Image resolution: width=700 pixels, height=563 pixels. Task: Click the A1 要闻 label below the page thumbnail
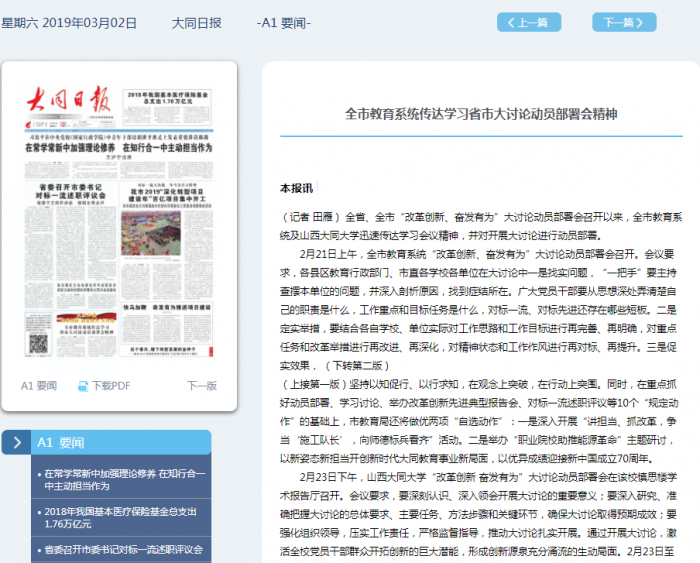pyautogui.click(x=39, y=386)
